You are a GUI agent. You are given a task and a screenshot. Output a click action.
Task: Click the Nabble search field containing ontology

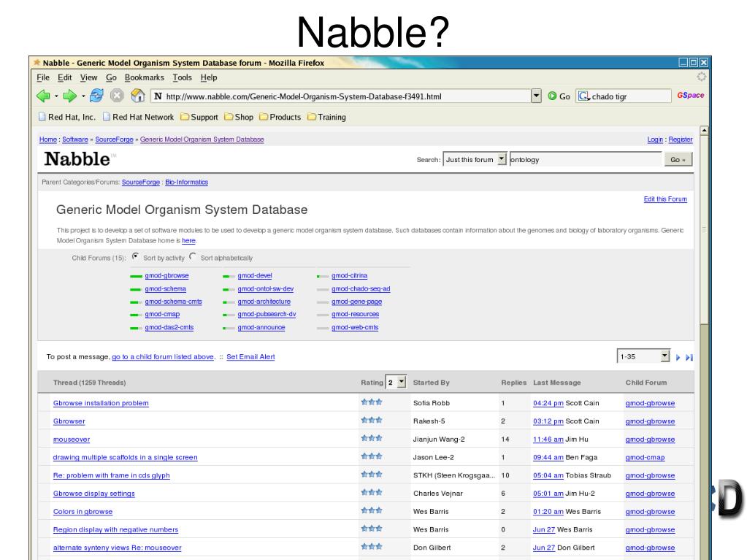click(x=586, y=159)
